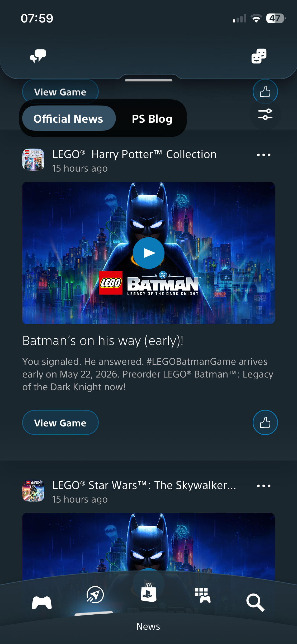
Task: Tap the partially hidden top View Game button
Action: tap(60, 91)
